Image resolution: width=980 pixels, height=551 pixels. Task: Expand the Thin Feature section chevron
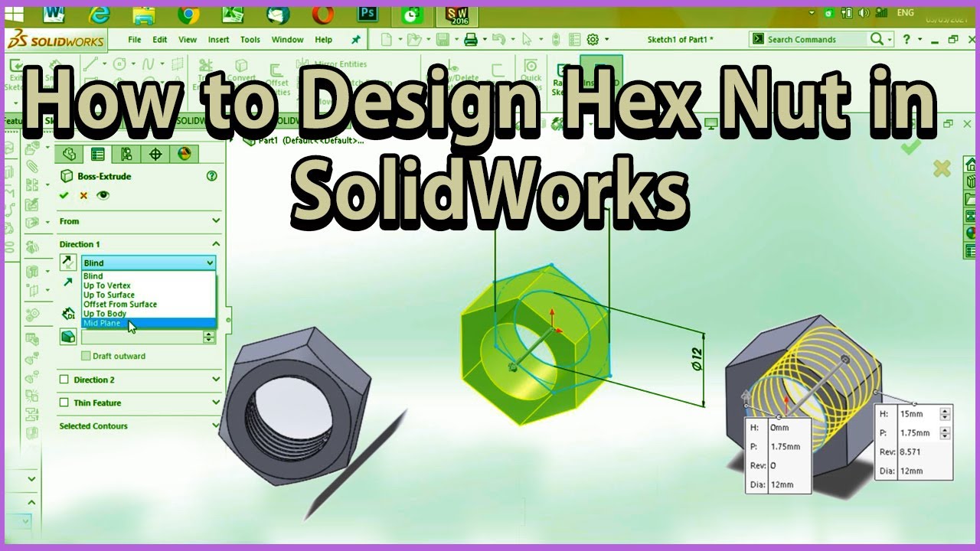point(216,403)
